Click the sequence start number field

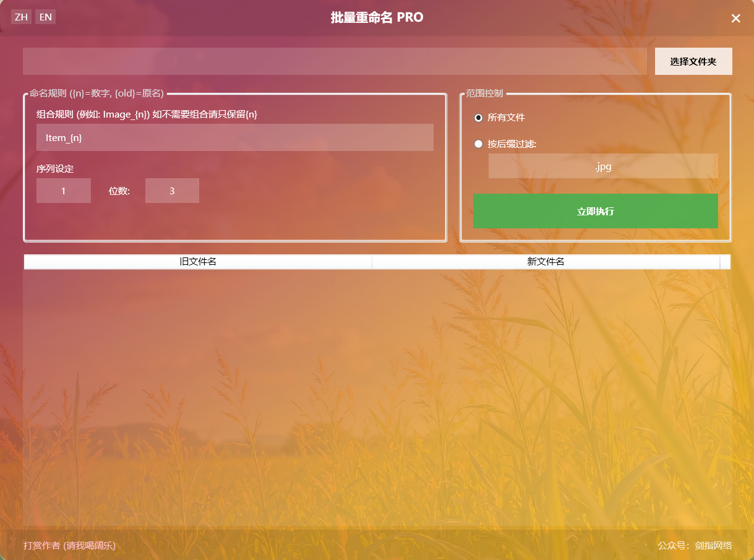click(x=64, y=191)
